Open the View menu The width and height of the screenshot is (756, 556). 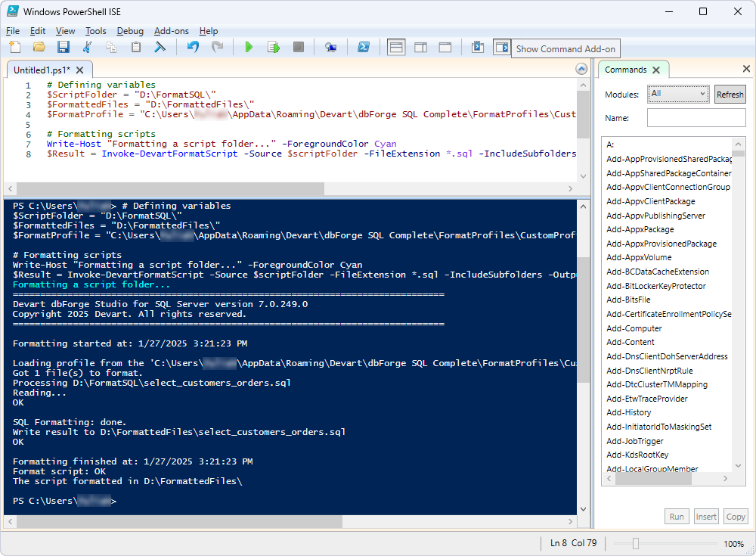[x=65, y=31]
